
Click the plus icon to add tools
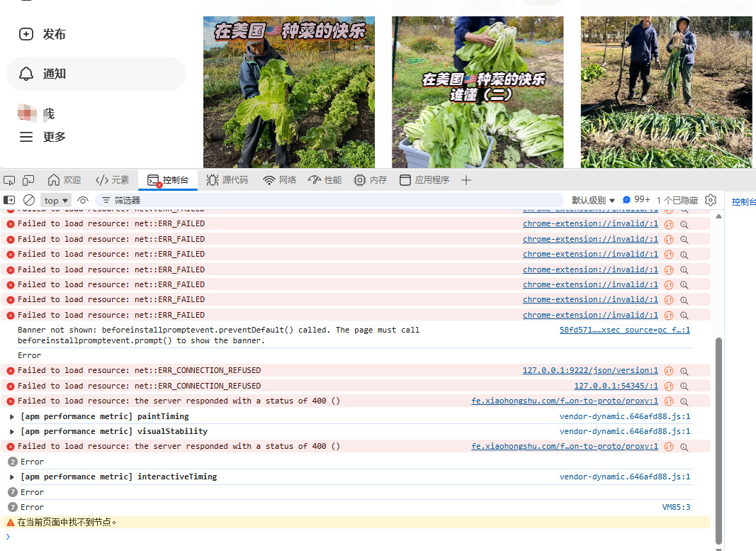pyautogui.click(x=466, y=180)
